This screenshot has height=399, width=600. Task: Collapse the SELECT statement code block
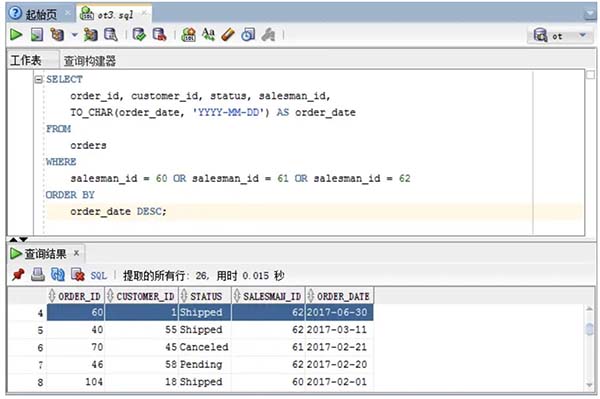[x=39, y=80]
